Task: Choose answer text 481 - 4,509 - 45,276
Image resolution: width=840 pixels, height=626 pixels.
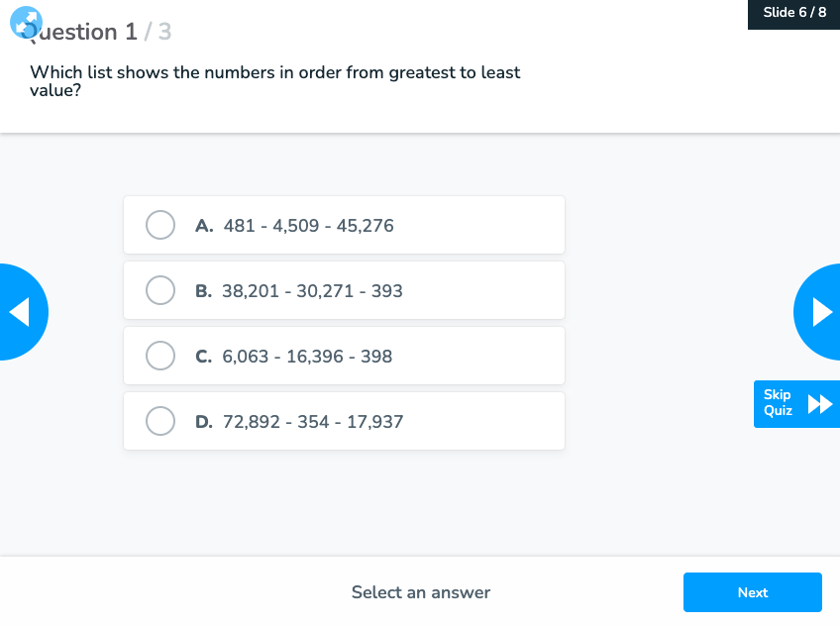Action: 309,226
